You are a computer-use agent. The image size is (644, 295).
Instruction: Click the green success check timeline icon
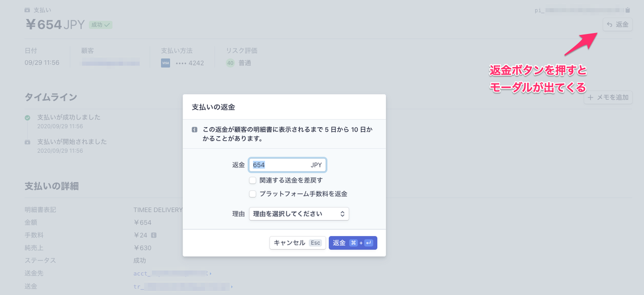coord(27,117)
